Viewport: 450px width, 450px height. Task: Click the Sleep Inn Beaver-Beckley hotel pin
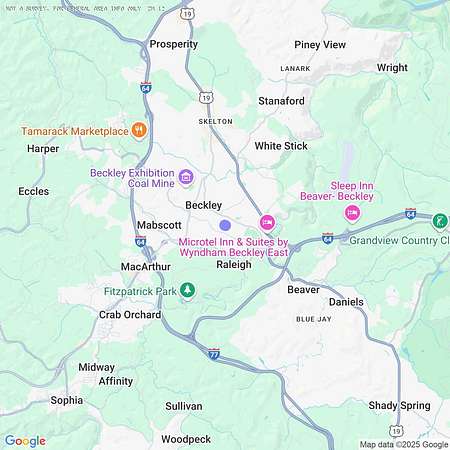pyautogui.click(x=352, y=213)
